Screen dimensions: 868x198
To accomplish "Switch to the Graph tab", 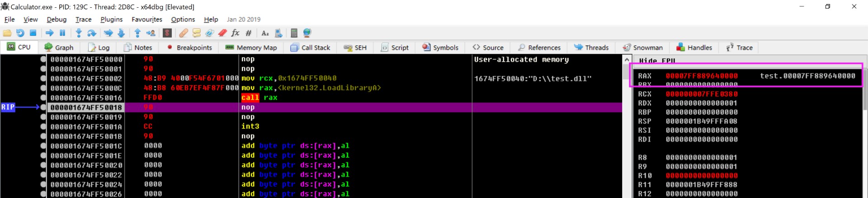I will click(x=59, y=48).
